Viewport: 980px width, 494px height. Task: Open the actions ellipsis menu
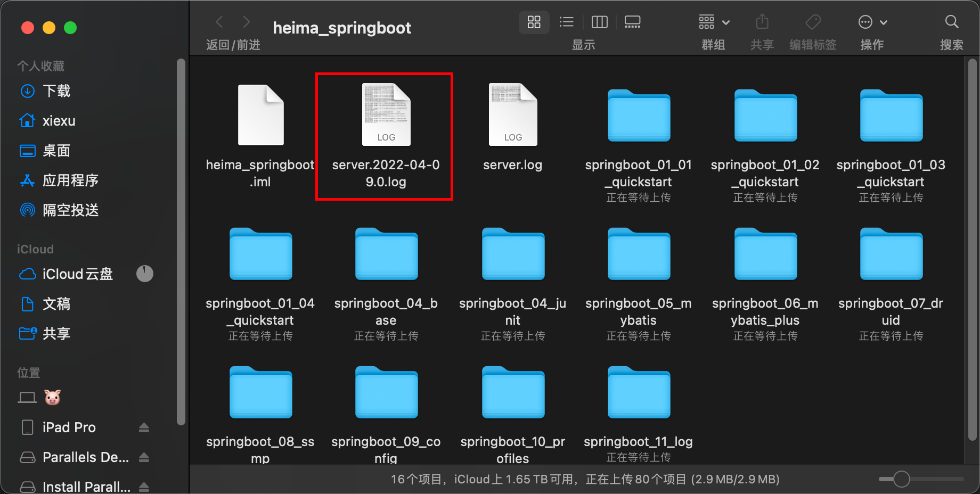point(872,22)
